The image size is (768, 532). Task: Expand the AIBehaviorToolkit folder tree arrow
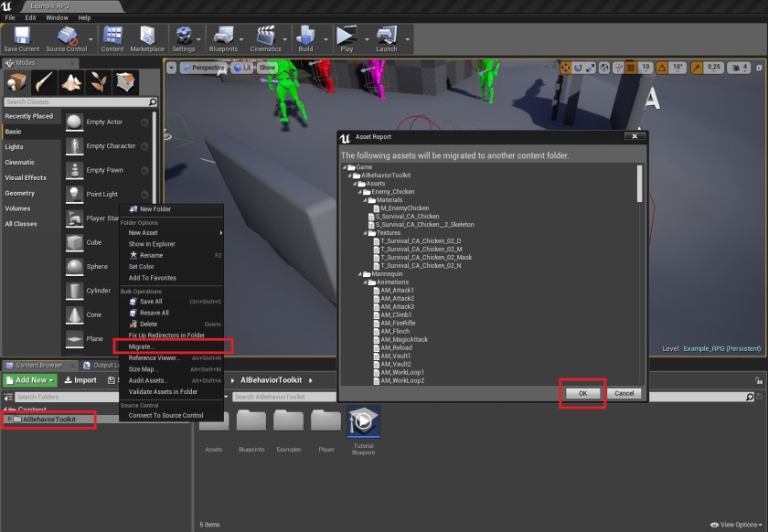10,420
